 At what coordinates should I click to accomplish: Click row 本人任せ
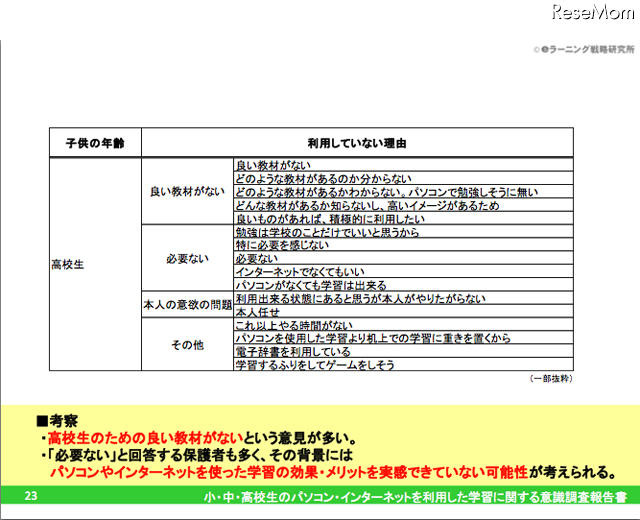coord(403,311)
